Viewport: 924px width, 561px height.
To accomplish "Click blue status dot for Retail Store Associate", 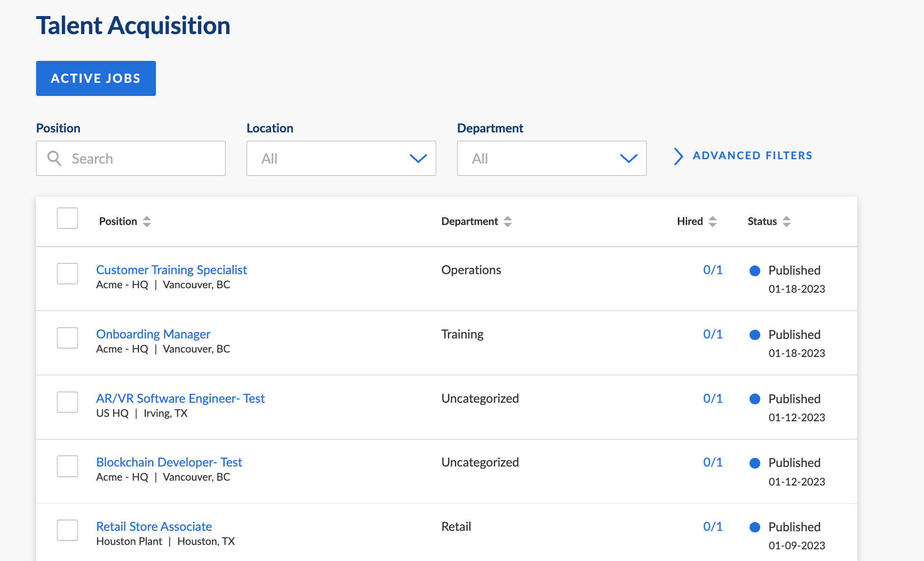I will [754, 527].
